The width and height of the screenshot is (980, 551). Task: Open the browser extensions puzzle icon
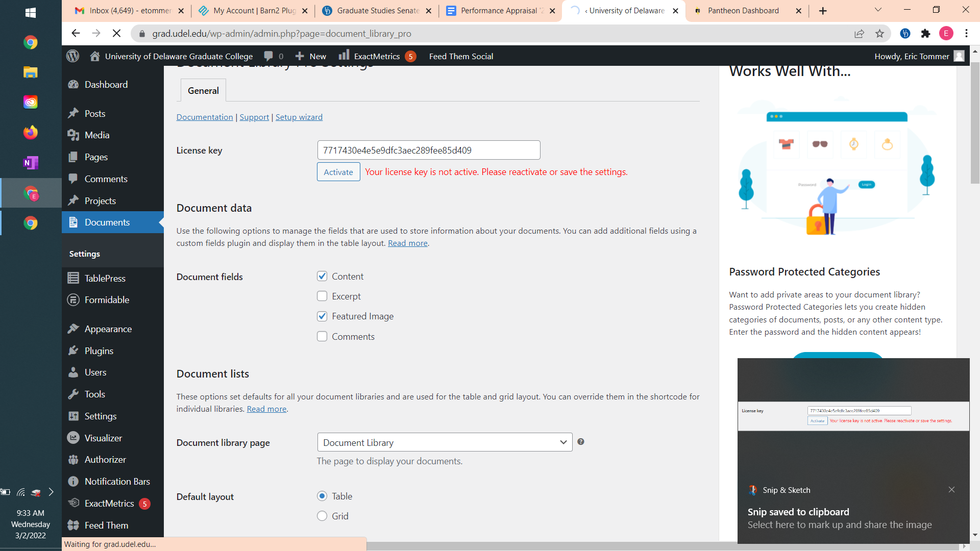pyautogui.click(x=925, y=34)
